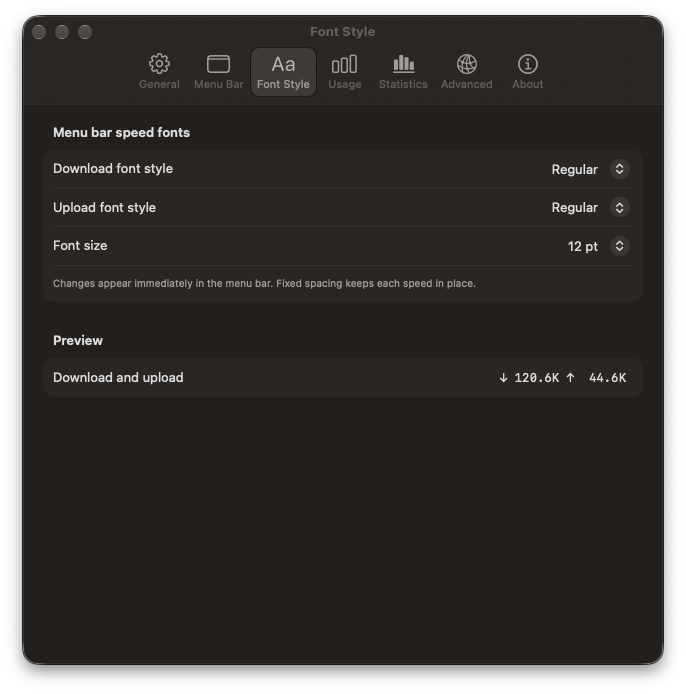This screenshot has height=694, width=686.
Task: Click the download arrow in preview
Action: pos(503,378)
